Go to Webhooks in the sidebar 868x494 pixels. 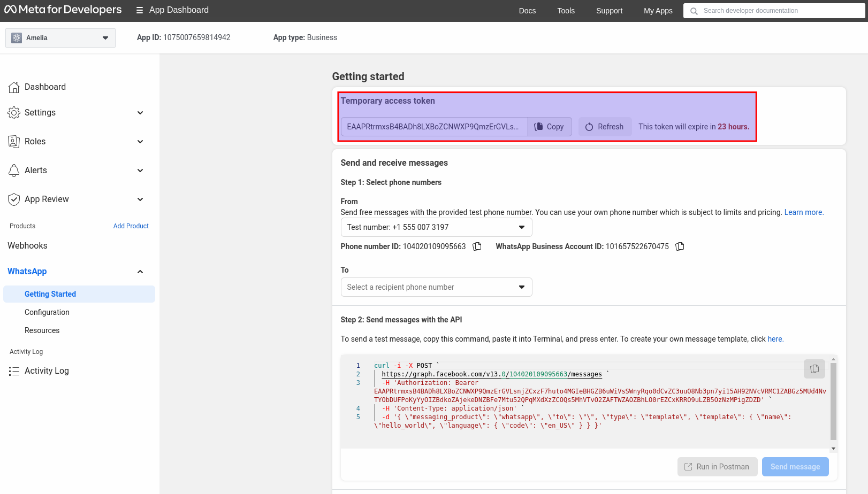(27, 246)
